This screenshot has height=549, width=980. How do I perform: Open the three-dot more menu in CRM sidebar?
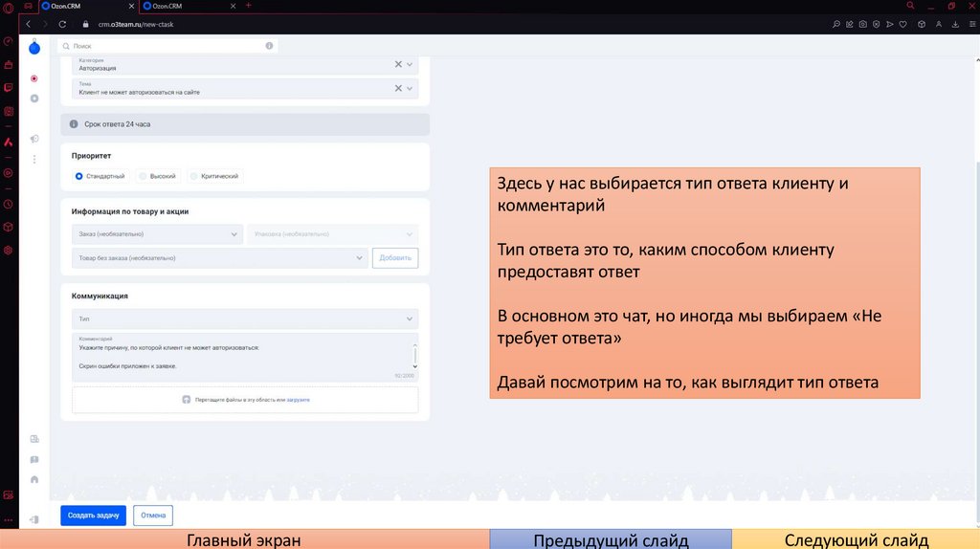pos(34,160)
